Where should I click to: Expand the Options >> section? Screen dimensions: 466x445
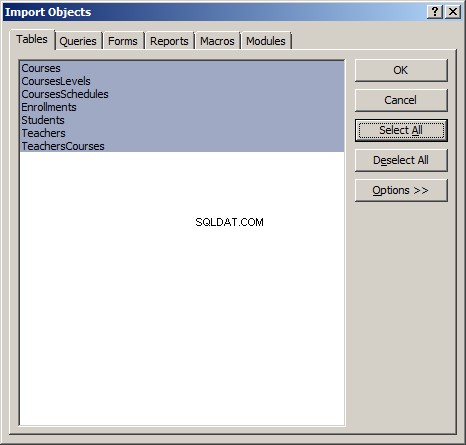tap(401, 190)
